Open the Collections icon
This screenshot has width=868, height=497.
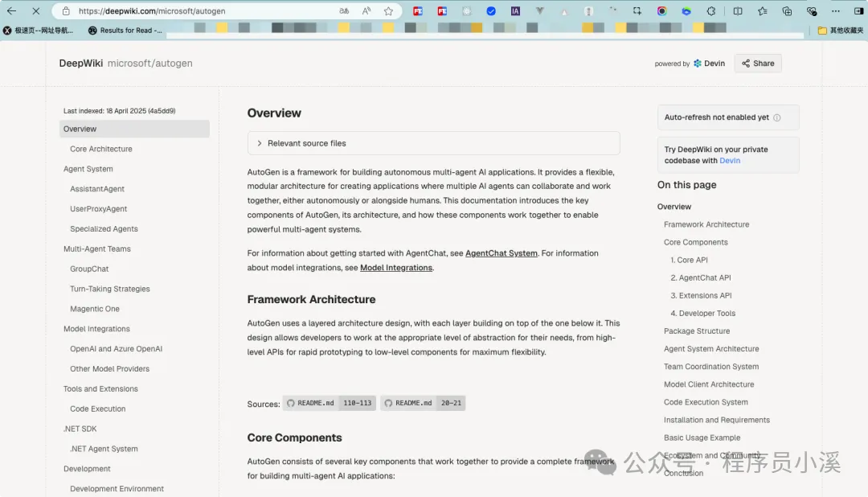(787, 11)
